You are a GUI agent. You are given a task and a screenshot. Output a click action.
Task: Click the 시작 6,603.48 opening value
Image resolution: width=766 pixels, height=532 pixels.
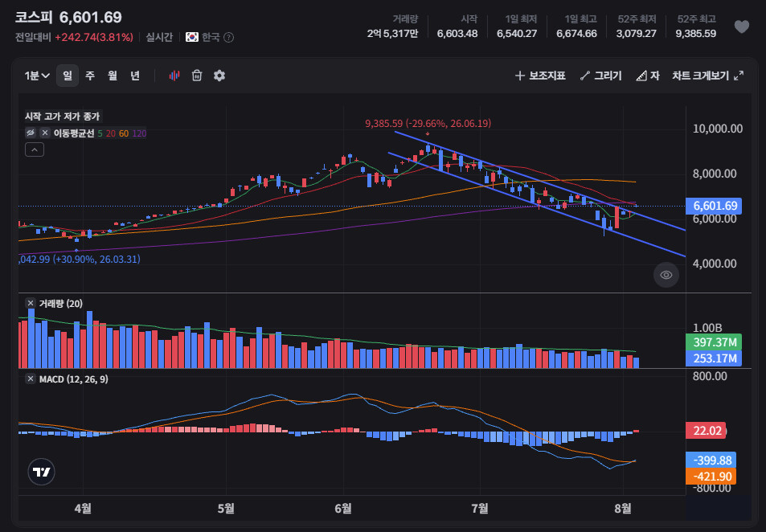[x=457, y=27]
